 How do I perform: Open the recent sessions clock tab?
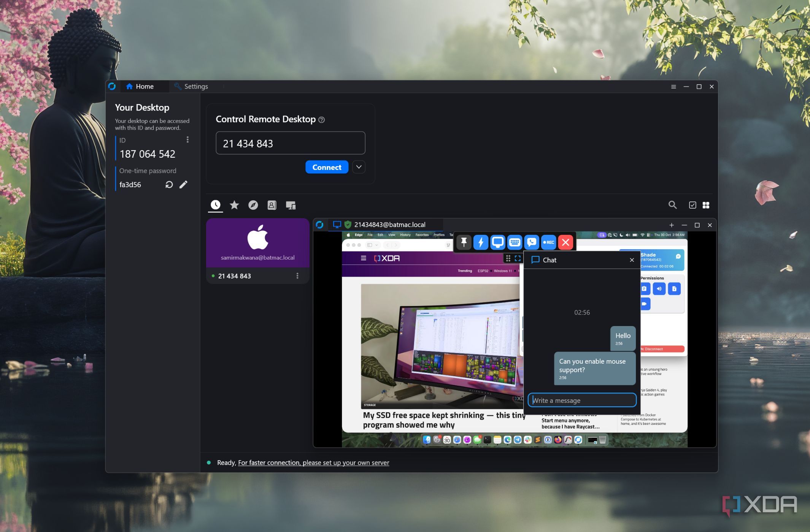coord(215,205)
